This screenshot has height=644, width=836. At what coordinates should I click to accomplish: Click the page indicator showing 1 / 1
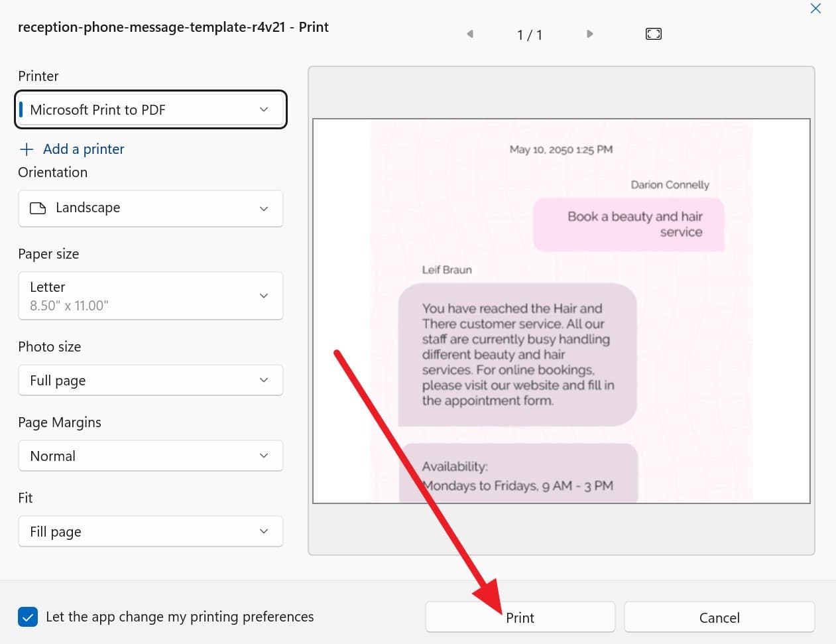pyautogui.click(x=530, y=34)
